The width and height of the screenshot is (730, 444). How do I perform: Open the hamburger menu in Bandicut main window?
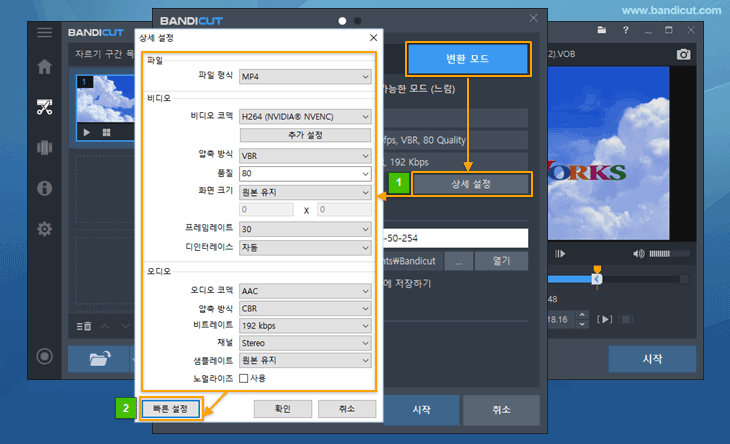tap(45, 33)
